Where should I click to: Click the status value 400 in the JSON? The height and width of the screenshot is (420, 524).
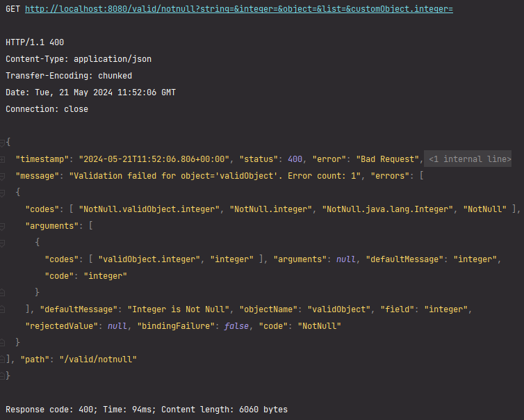(x=295, y=159)
